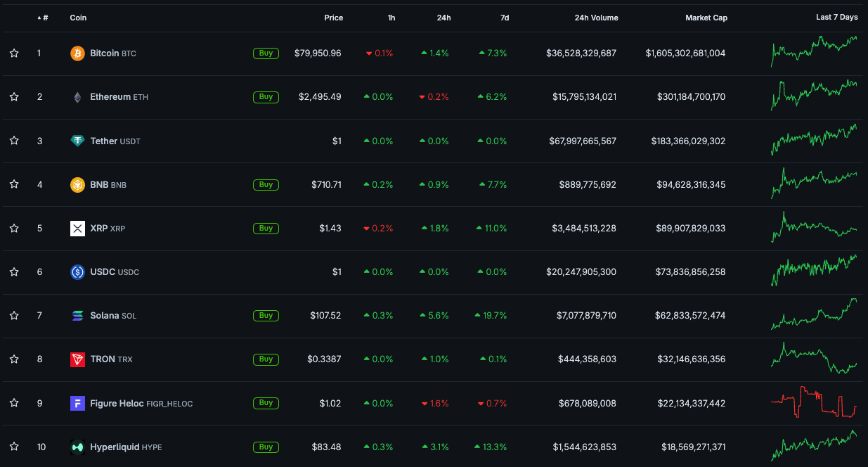Toggle favorite star for USDC
Viewport: 868px width, 467px height.
[x=14, y=271]
